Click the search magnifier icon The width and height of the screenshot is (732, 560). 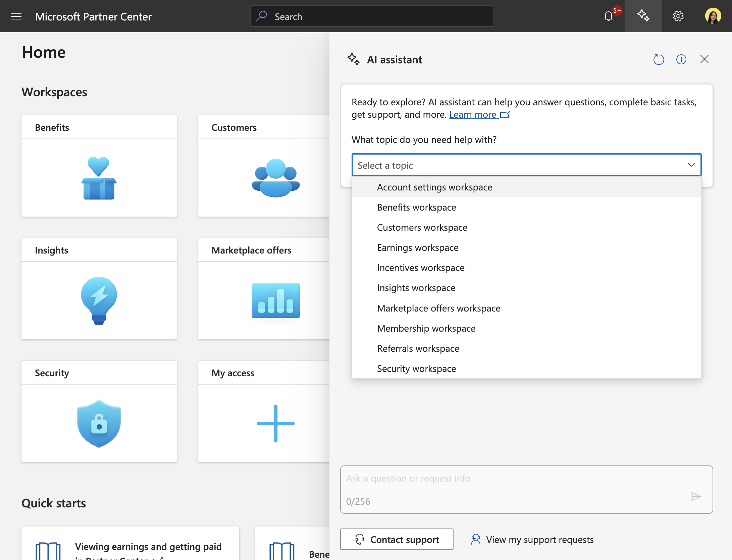click(x=261, y=16)
